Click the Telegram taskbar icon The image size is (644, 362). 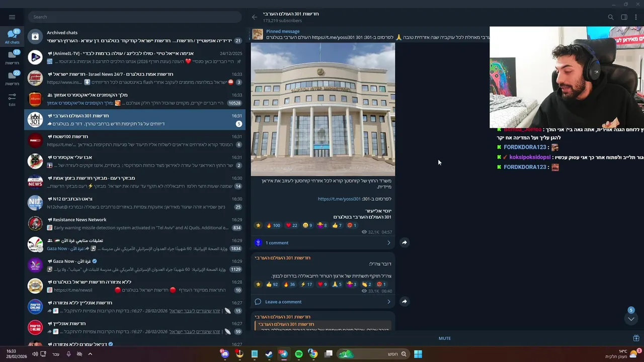coord(284,354)
